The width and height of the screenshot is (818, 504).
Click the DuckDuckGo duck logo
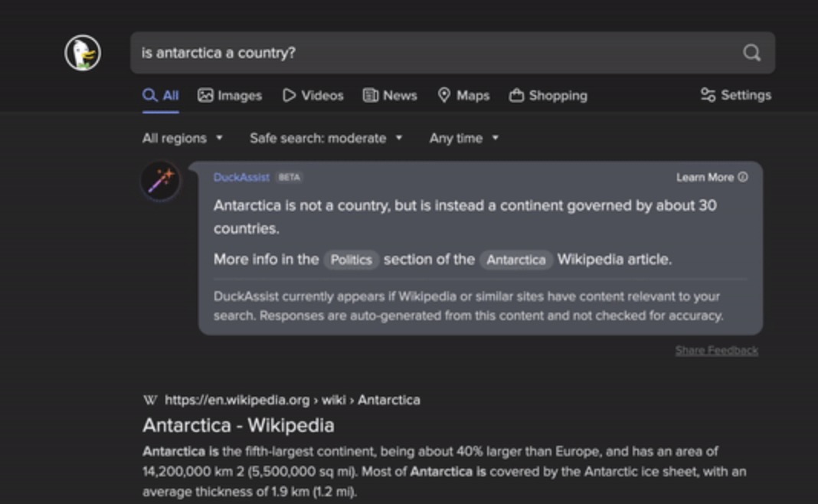(x=83, y=53)
